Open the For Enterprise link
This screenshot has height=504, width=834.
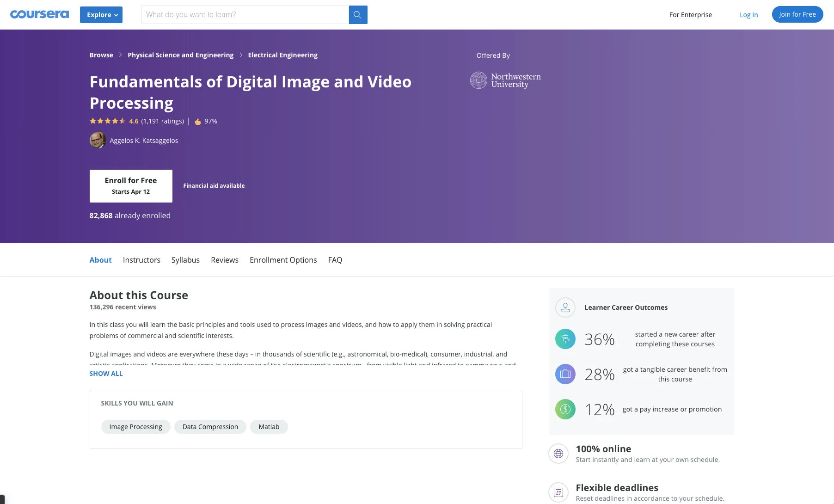point(691,15)
